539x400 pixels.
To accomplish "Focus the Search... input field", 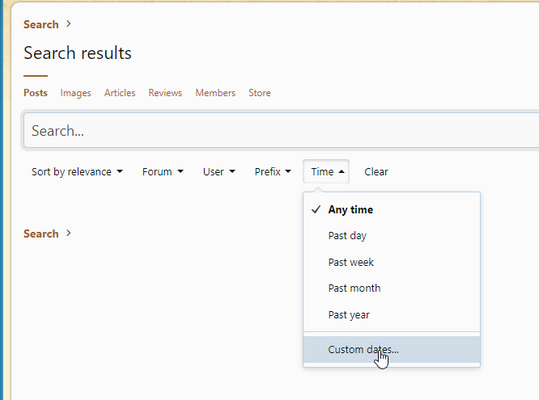I will click(x=281, y=131).
